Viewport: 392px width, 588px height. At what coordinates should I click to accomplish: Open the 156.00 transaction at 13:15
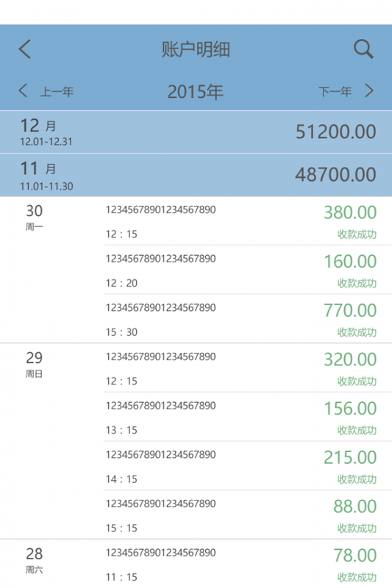248,417
